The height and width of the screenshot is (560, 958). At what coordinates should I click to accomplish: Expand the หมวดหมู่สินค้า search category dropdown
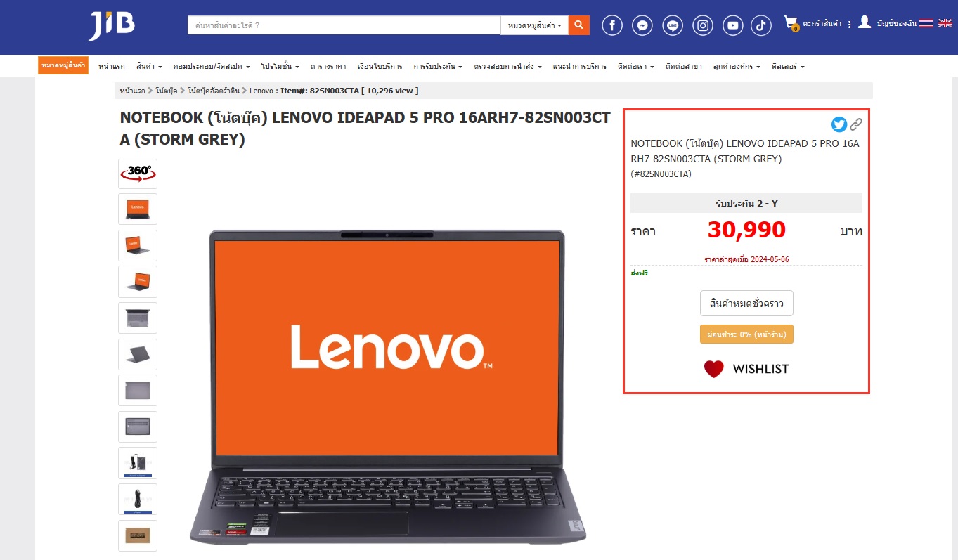click(x=534, y=25)
